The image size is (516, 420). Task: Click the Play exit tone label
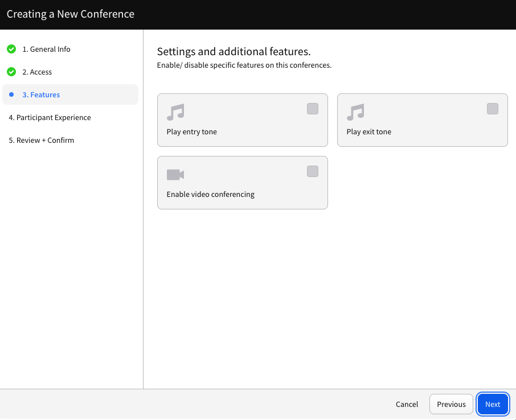(369, 131)
